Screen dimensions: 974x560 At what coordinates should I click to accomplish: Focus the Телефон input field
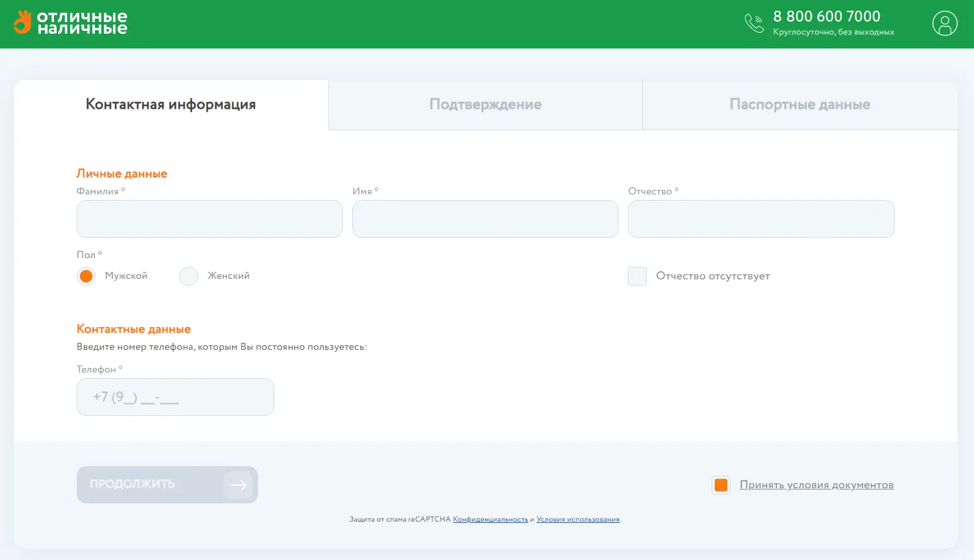pyautogui.click(x=176, y=397)
